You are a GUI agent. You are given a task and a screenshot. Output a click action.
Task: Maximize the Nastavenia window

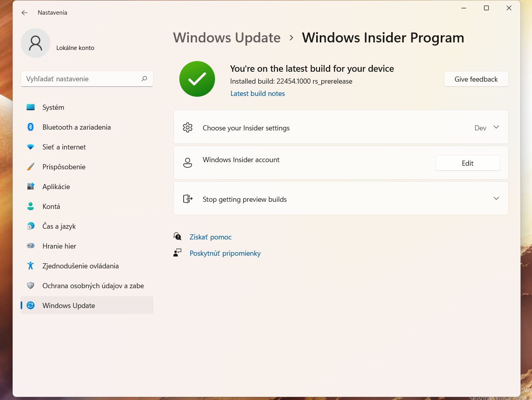[x=486, y=8]
